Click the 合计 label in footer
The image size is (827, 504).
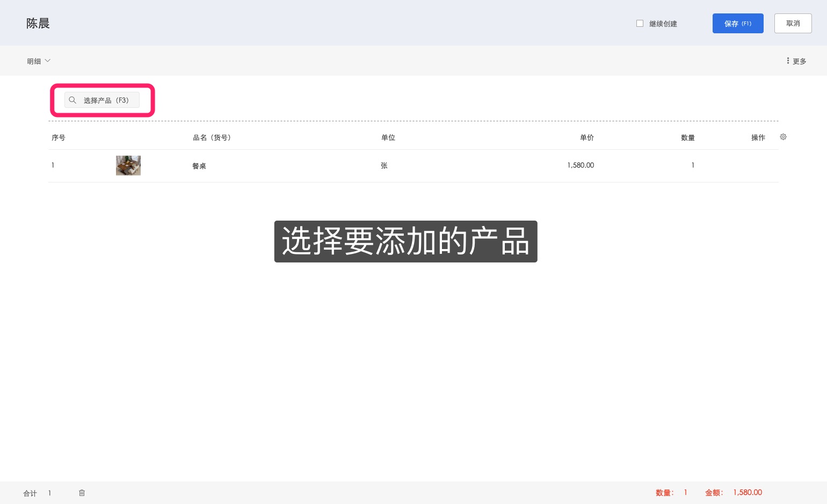(x=30, y=493)
